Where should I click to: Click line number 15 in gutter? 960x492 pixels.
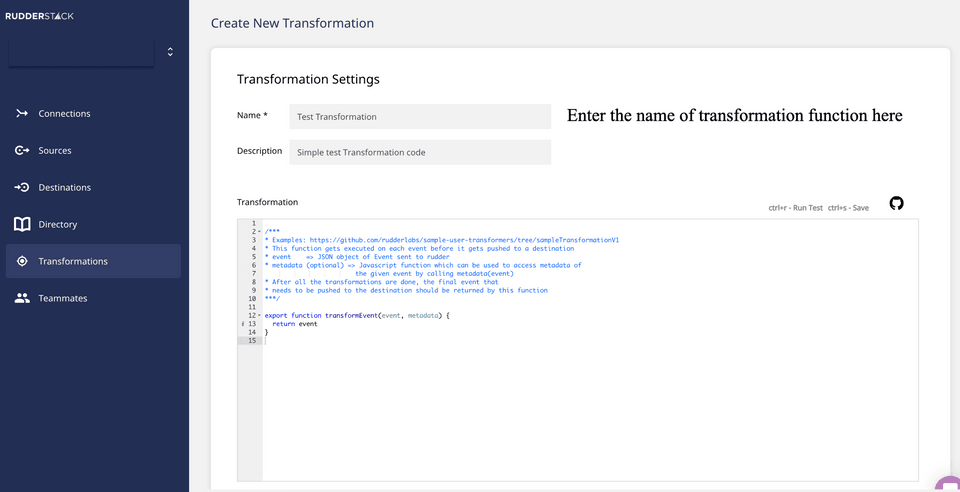click(252, 341)
